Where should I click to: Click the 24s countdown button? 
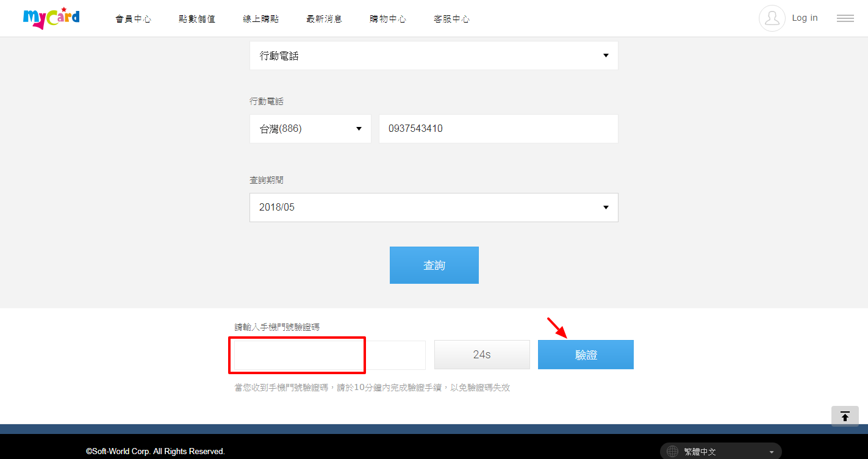coord(482,355)
